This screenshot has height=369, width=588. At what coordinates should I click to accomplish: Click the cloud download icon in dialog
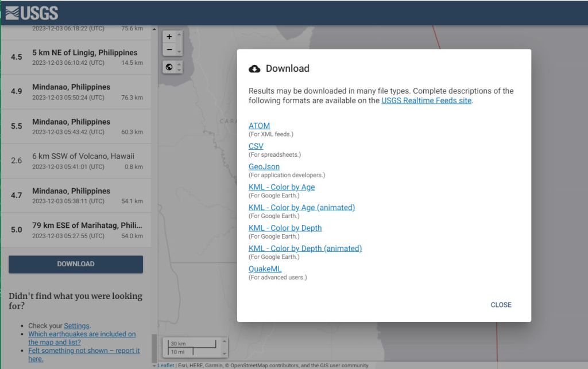(254, 69)
